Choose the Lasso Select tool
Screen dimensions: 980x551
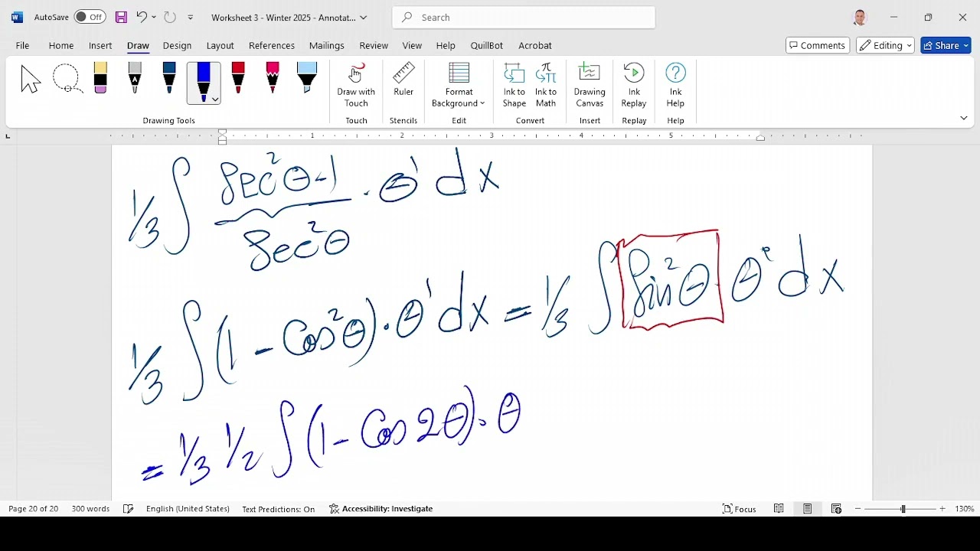tap(67, 79)
